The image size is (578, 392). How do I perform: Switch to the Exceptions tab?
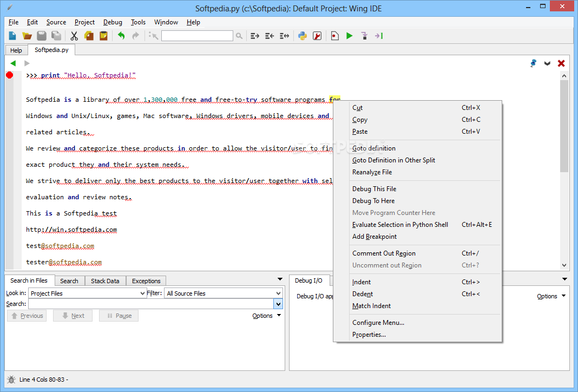click(146, 281)
